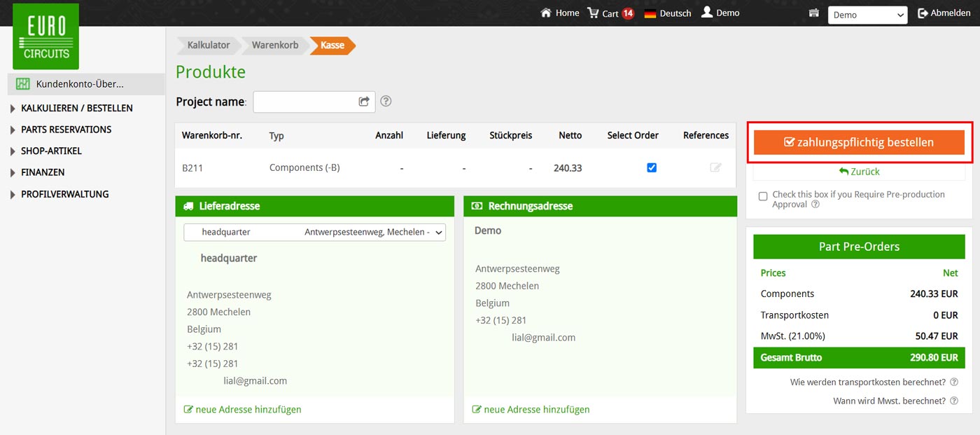980x435 pixels.
Task: Expand KALKULIEREN / BESTELLEN menu
Action: (x=76, y=109)
